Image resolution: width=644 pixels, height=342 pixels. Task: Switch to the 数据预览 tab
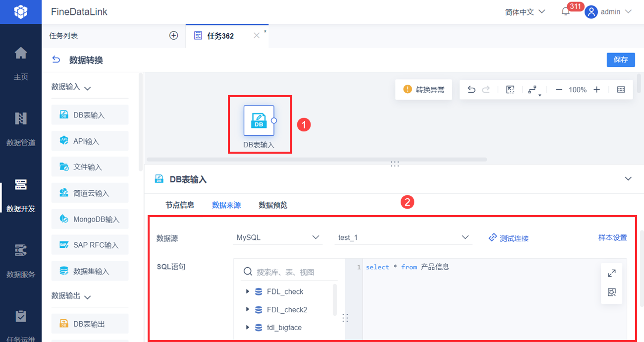[273, 205]
